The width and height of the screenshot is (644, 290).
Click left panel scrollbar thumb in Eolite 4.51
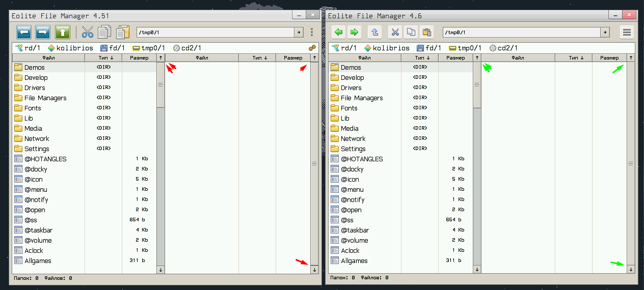[160, 85]
